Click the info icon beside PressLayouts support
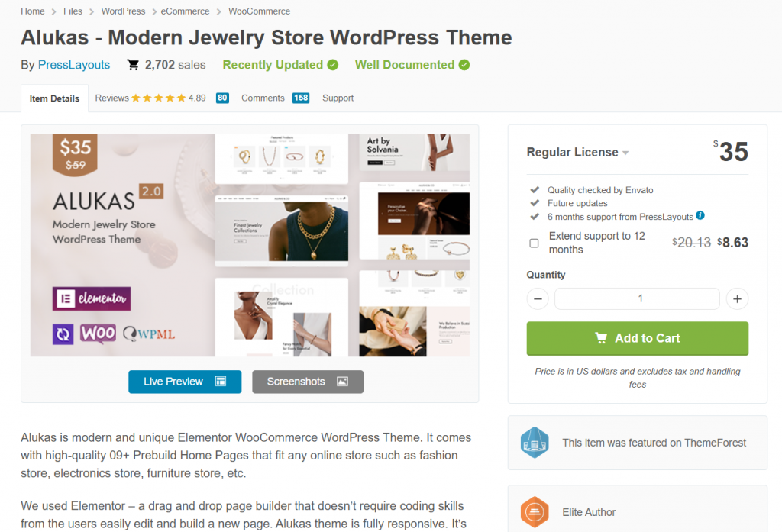Screen dimensions: 782x532 tap(700, 215)
